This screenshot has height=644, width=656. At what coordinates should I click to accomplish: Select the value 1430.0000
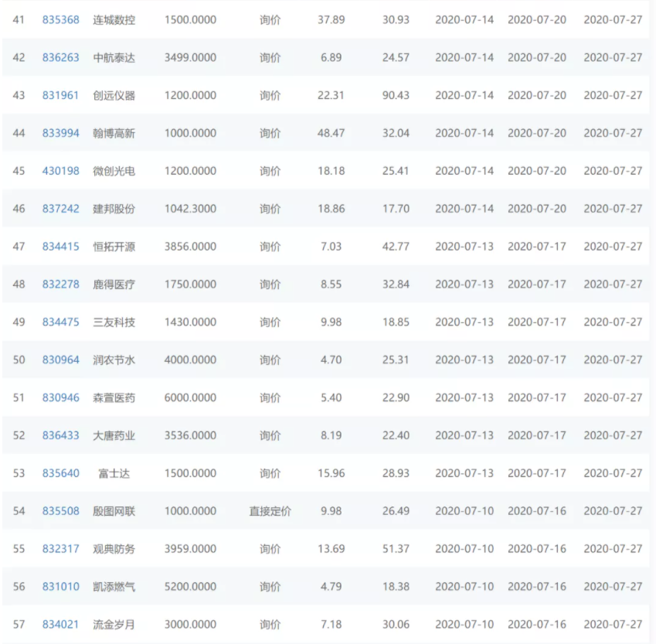point(190,322)
